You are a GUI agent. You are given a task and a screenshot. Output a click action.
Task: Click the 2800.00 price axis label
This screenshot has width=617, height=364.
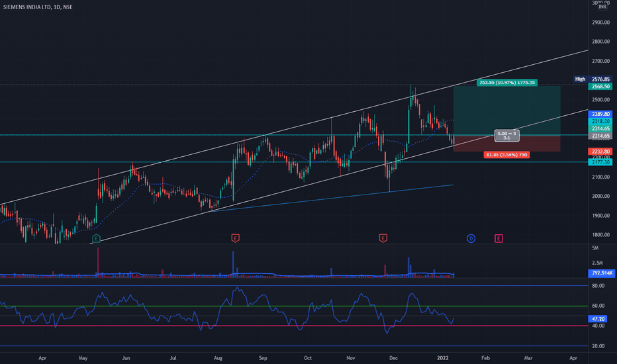pos(600,42)
